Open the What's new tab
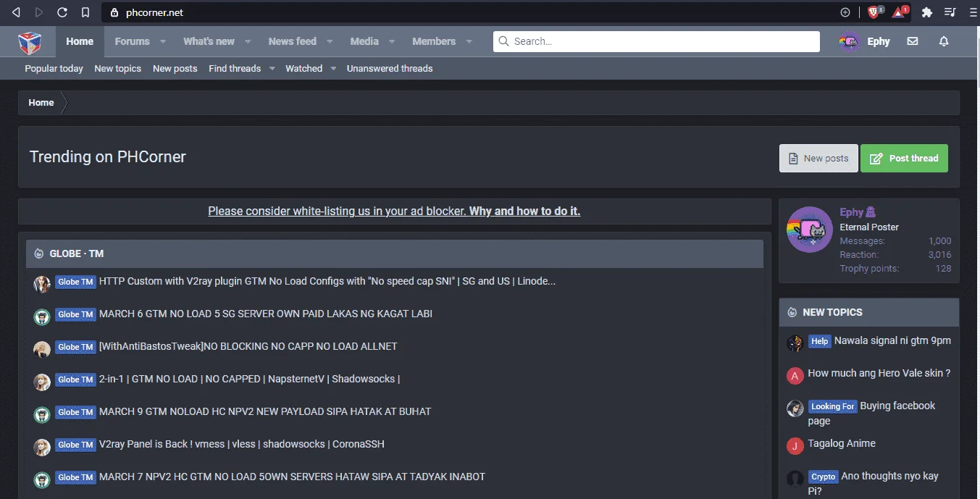The width and height of the screenshot is (980, 499). pos(209,41)
